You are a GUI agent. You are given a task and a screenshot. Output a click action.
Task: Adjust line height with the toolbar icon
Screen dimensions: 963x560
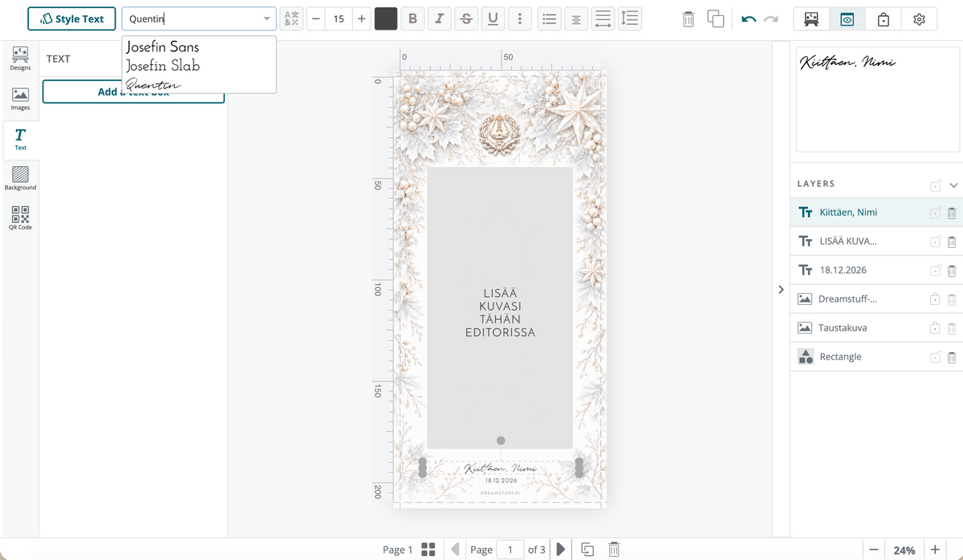(630, 18)
